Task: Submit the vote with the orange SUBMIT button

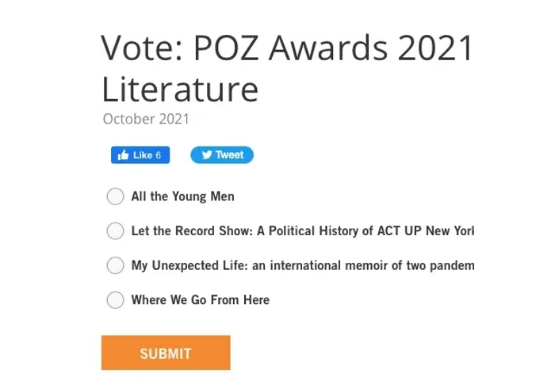Action: coord(166,352)
